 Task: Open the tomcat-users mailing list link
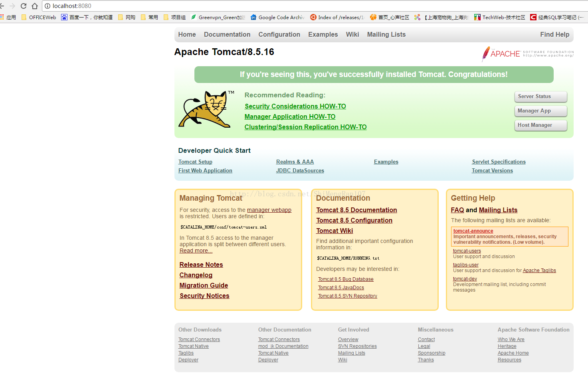click(x=467, y=251)
